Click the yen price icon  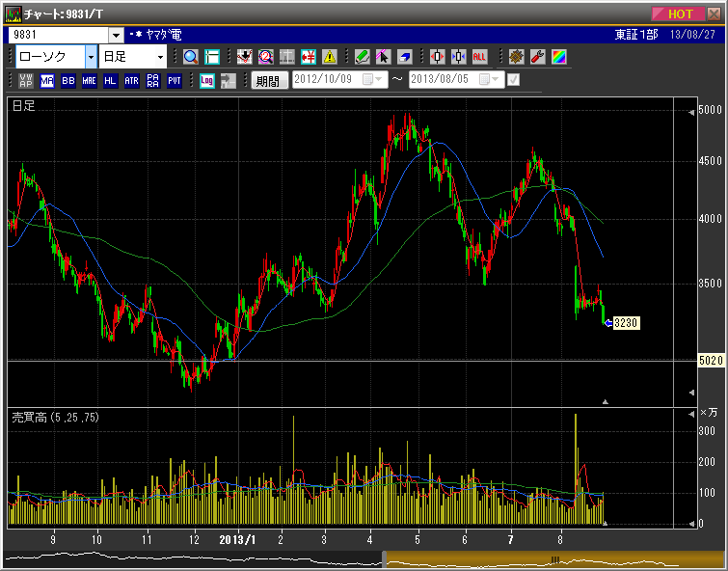309,57
